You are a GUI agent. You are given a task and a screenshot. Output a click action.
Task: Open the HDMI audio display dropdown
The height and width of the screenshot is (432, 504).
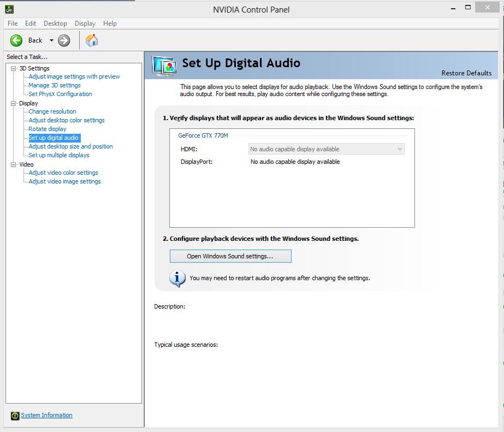[326, 149]
